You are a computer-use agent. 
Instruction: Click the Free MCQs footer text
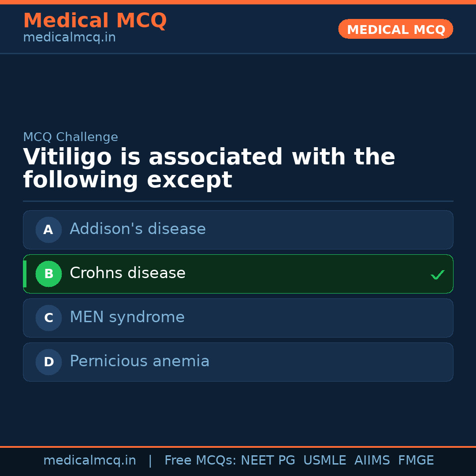(201, 461)
